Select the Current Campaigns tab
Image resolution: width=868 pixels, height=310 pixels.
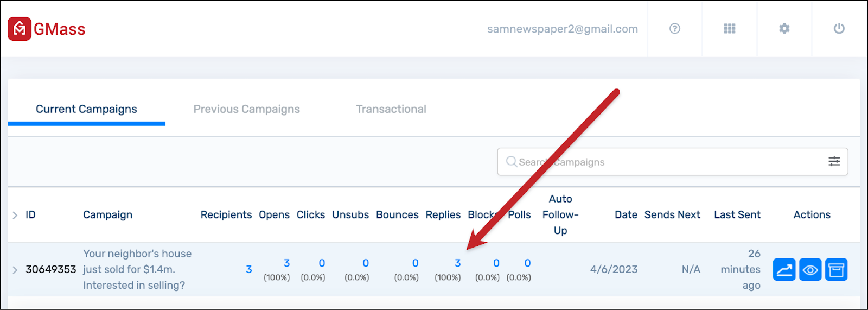click(x=86, y=109)
